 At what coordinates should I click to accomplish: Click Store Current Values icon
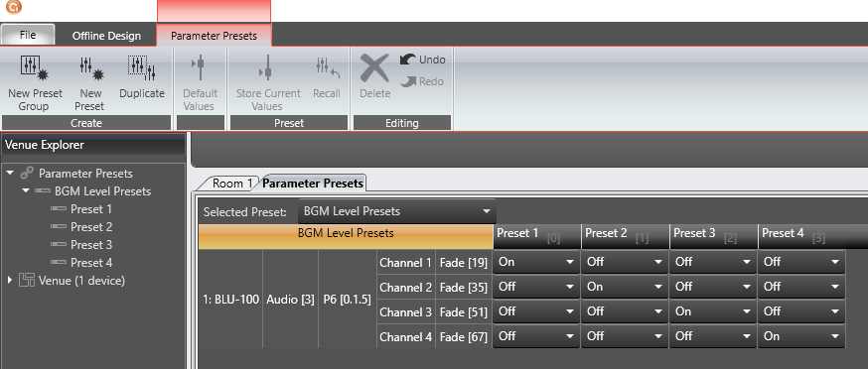click(x=268, y=82)
